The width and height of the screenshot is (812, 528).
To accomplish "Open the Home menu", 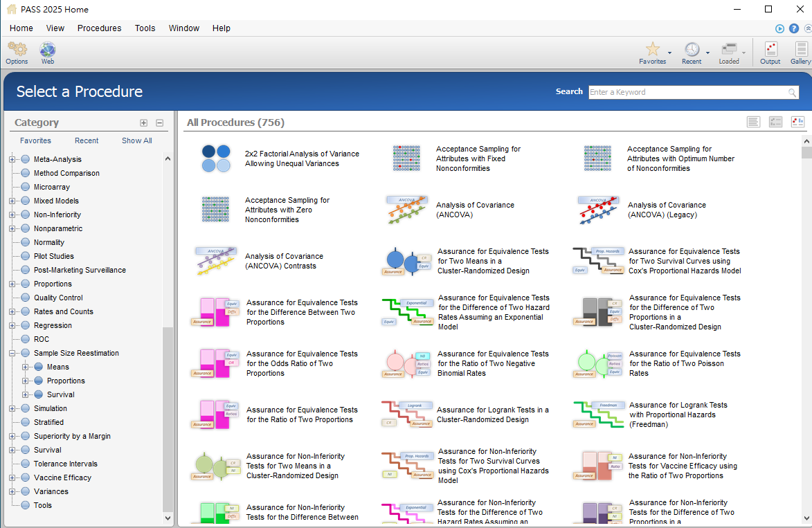I will pos(21,28).
